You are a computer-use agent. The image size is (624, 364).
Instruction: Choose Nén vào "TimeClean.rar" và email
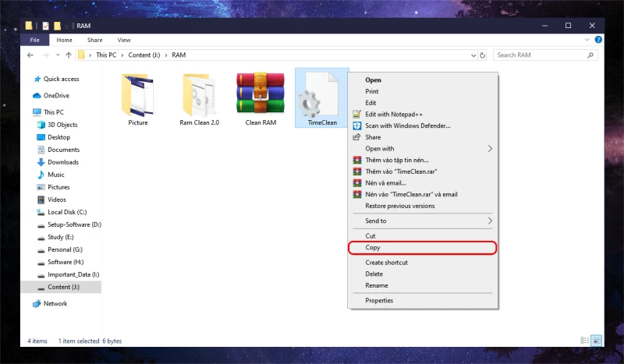[x=423, y=195]
